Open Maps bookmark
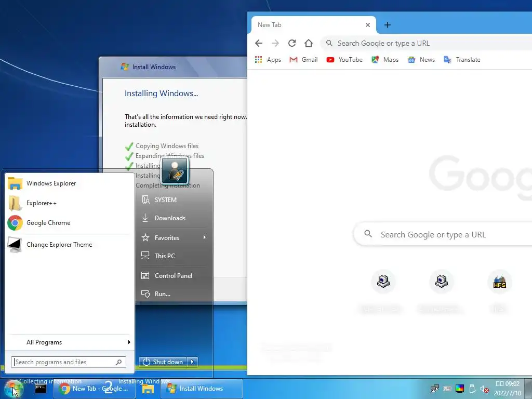 point(385,60)
